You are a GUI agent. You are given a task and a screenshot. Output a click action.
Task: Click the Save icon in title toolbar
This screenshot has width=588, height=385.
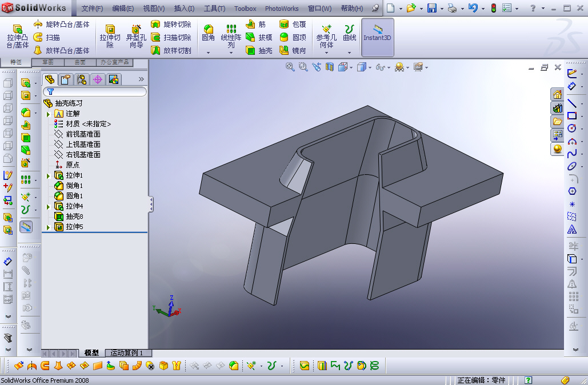(x=432, y=8)
